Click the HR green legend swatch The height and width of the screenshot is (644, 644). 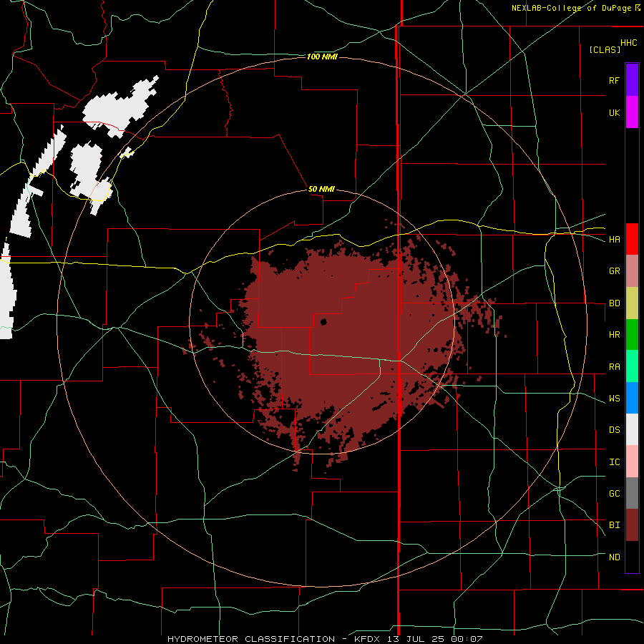(x=632, y=335)
